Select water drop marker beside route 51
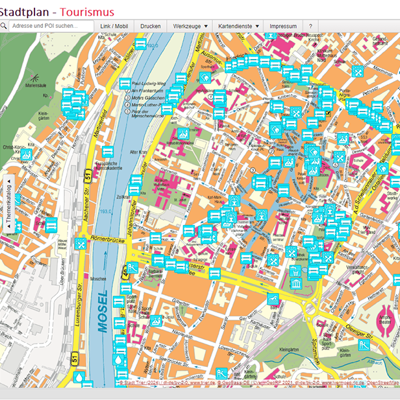This screenshot has height=400, width=400. coord(79,377)
